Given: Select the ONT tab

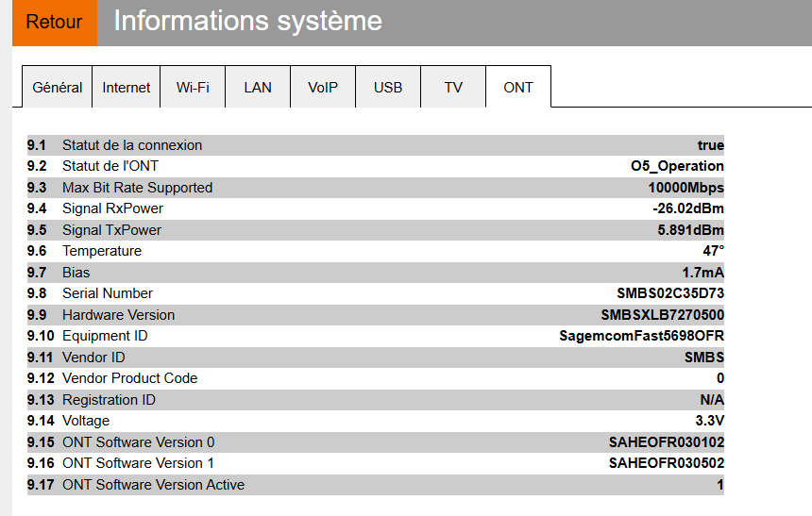Looking at the screenshot, I should (x=518, y=87).
